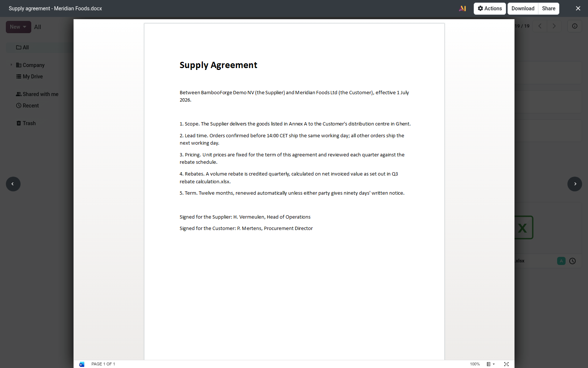Click the All breadcrumb next to New
588x368 pixels.
37,27
